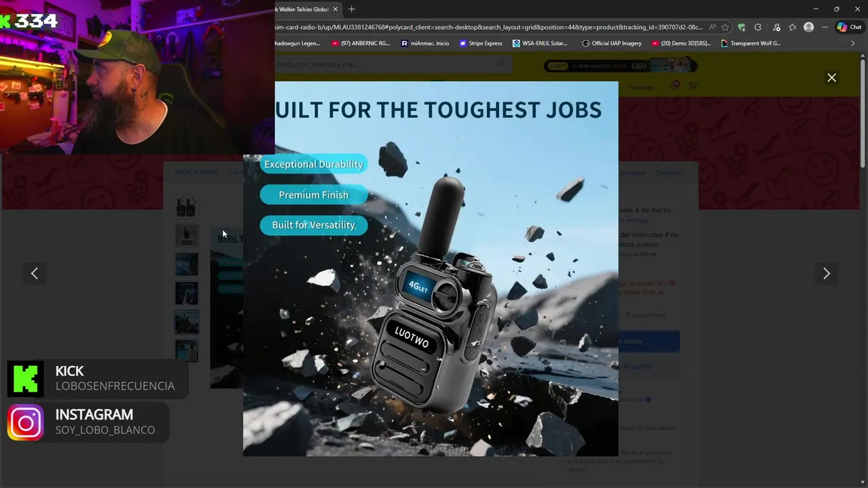This screenshot has width=868, height=488.
Task: Open the Favorites list icon in toolbar
Action: pos(792,27)
